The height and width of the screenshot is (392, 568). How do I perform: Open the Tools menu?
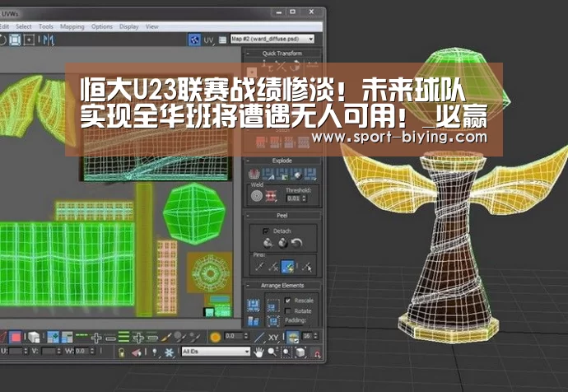46,26
